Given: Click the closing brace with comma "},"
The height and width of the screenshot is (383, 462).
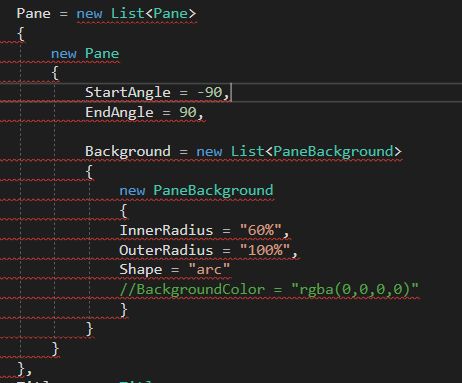Looking at the screenshot, I should [25, 369].
